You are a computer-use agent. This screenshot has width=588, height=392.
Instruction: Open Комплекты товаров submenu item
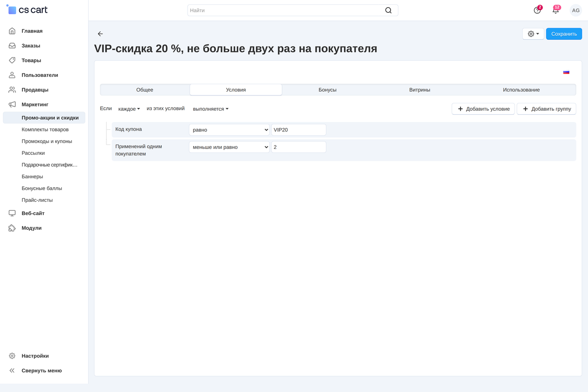pyautogui.click(x=45, y=129)
